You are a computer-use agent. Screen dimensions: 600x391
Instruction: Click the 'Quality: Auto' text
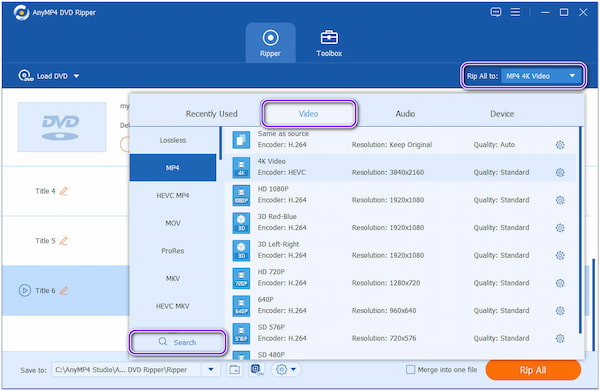494,145
